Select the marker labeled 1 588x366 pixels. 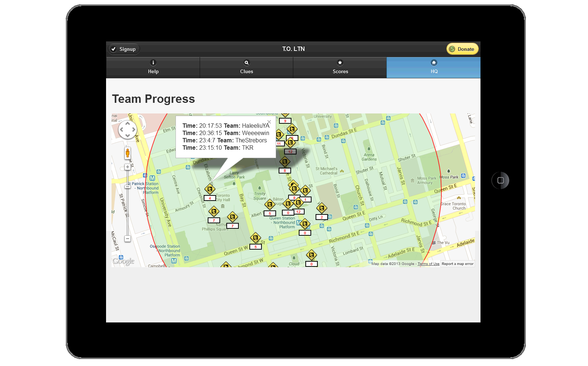[x=305, y=190]
